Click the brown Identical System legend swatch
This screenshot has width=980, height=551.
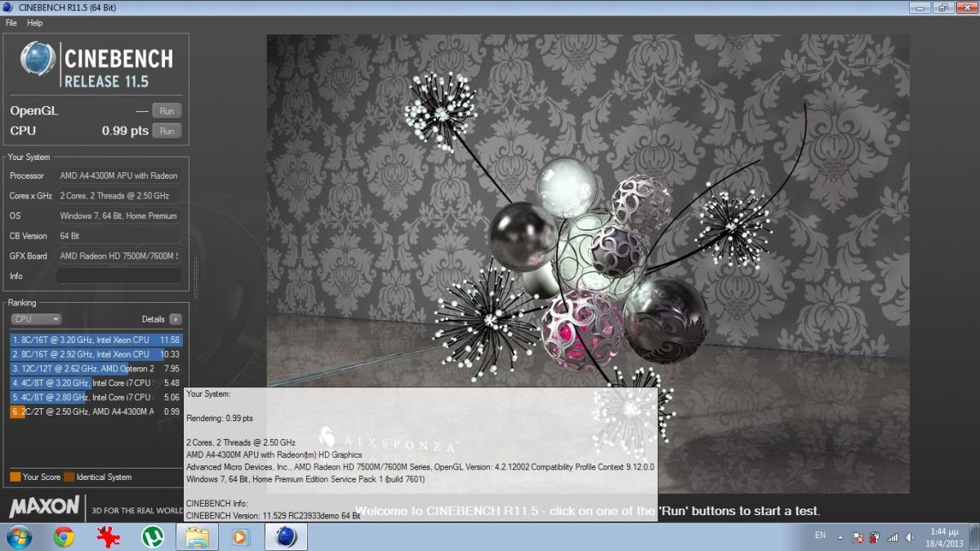tap(69, 477)
